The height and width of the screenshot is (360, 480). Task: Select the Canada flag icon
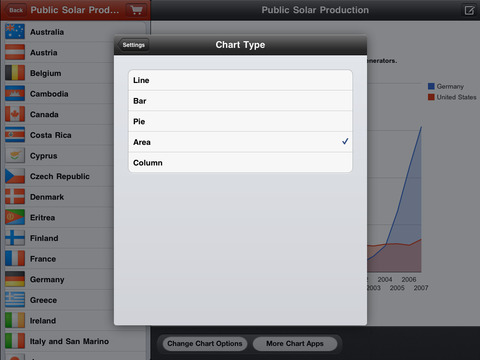15,114
